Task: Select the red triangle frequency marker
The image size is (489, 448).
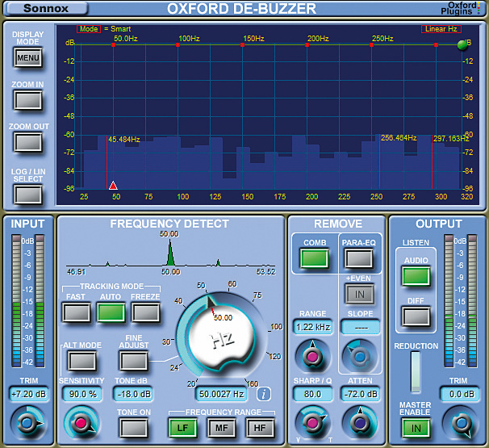Action: pos(113,186)
